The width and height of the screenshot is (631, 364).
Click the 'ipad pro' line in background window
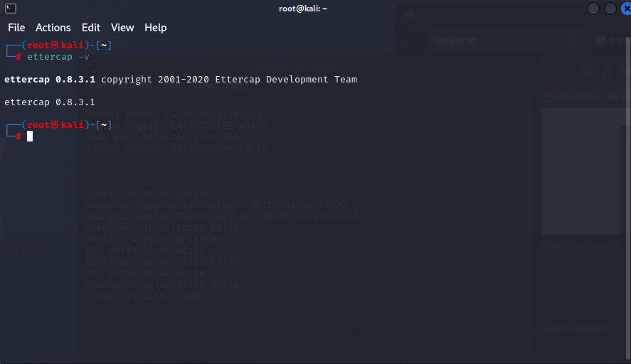tap(162, 137)
